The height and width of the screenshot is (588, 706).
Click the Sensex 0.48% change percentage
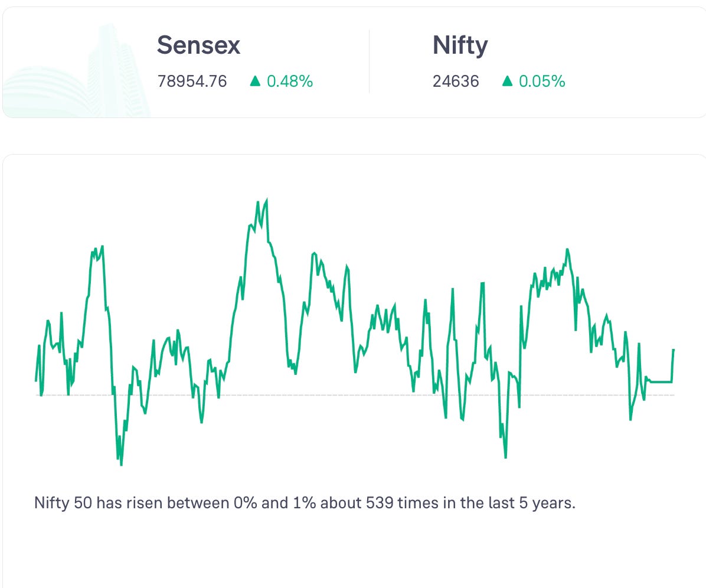click(x=290, y=81)
